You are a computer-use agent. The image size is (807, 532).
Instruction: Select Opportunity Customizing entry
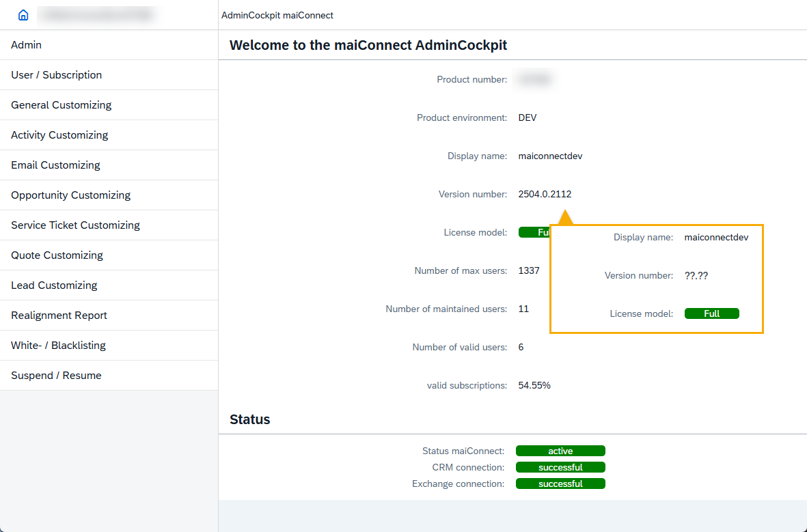pyautogui.click(x=70, y=195)
